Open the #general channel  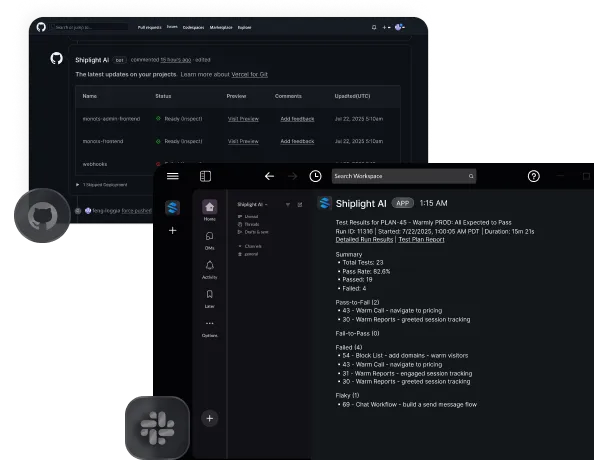tap(248, 254)
